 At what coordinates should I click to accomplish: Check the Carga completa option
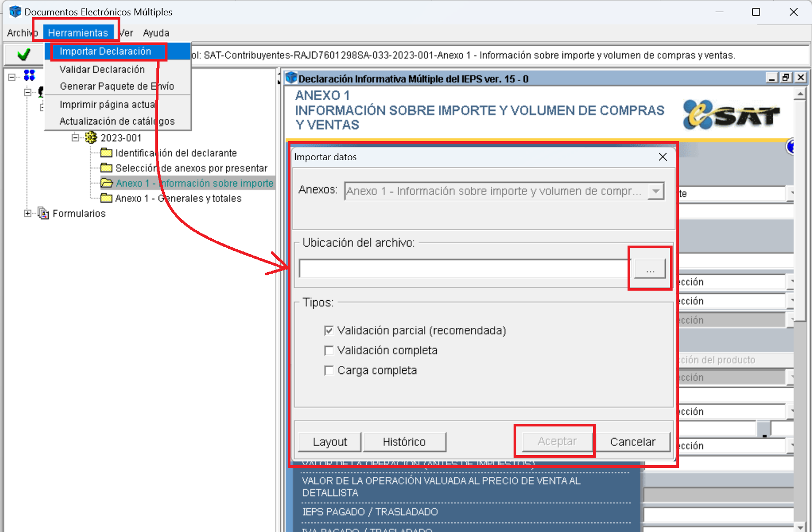[x=329, y=370]
